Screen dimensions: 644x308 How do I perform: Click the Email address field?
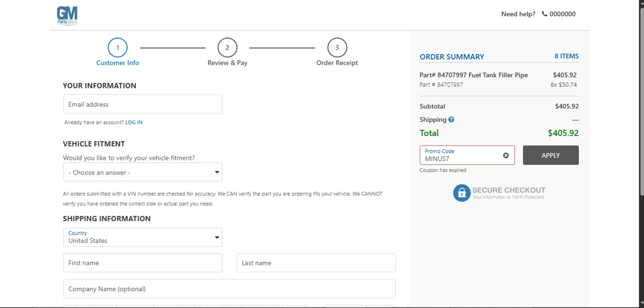(143, 104)
